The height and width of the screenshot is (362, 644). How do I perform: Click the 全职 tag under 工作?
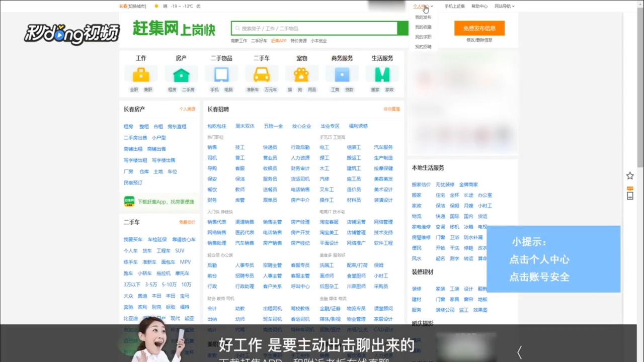134,89
